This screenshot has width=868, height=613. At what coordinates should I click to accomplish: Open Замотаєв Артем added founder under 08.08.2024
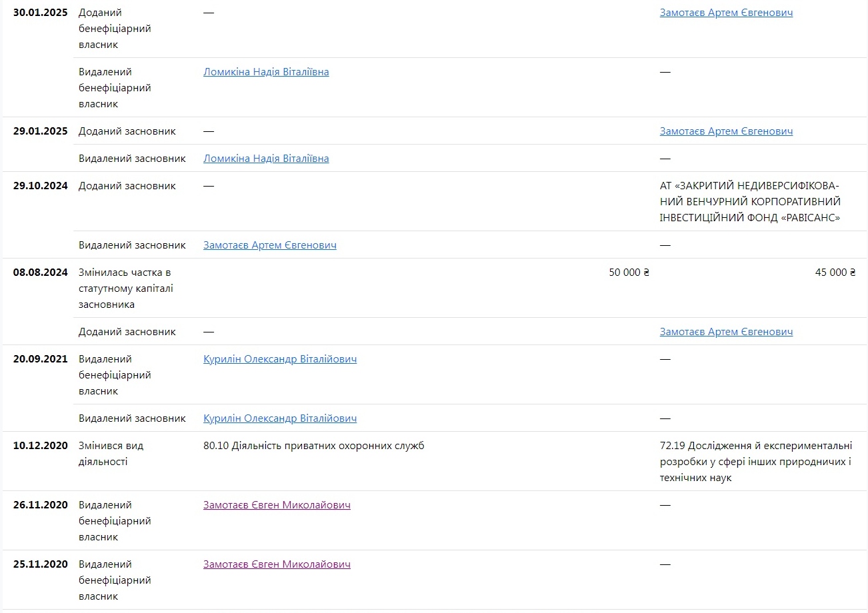726,332
